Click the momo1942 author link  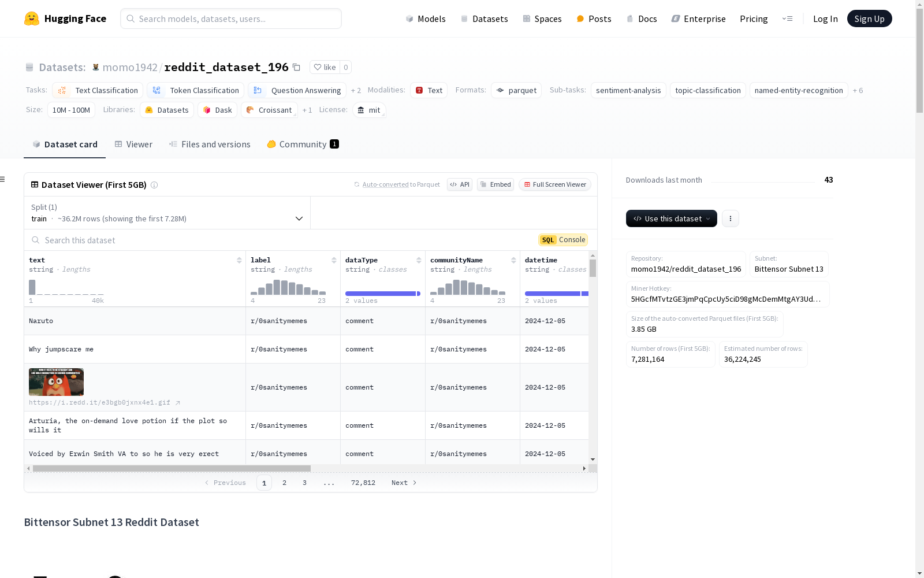(130, 67)
